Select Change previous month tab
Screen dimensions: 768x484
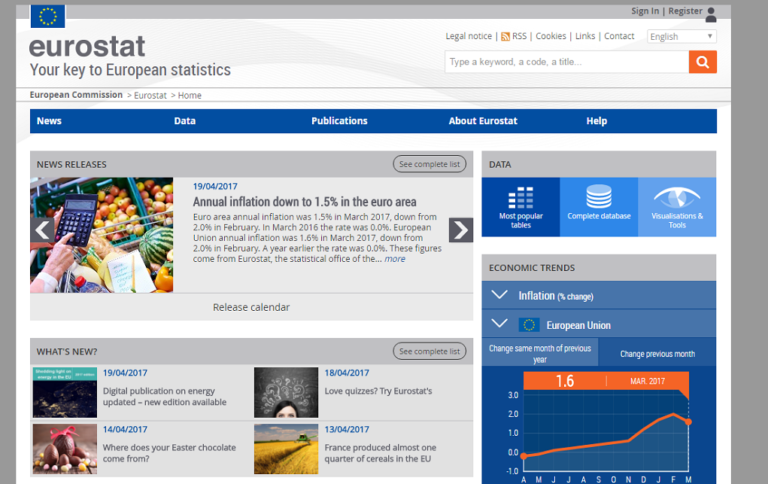(657, 353)
